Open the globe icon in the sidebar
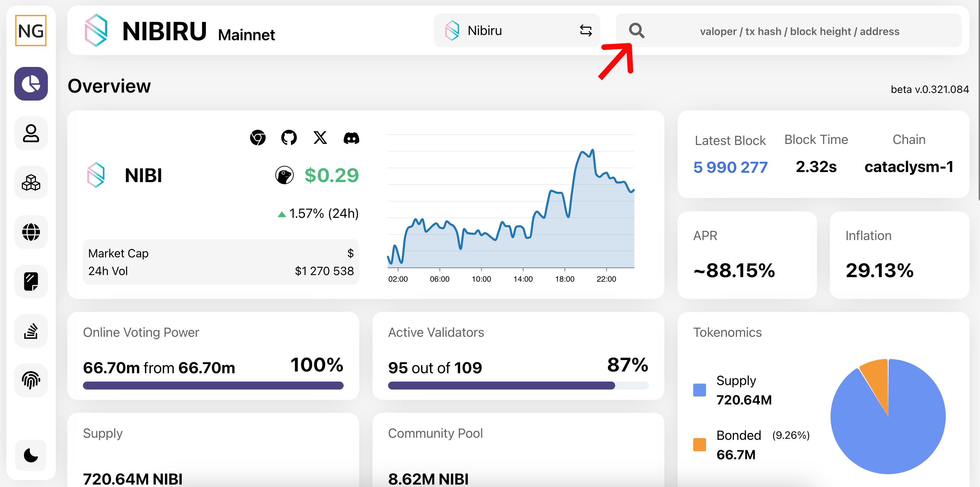Image resolution: width=980 pixels, height=487 pixels. tap(31, 232)
